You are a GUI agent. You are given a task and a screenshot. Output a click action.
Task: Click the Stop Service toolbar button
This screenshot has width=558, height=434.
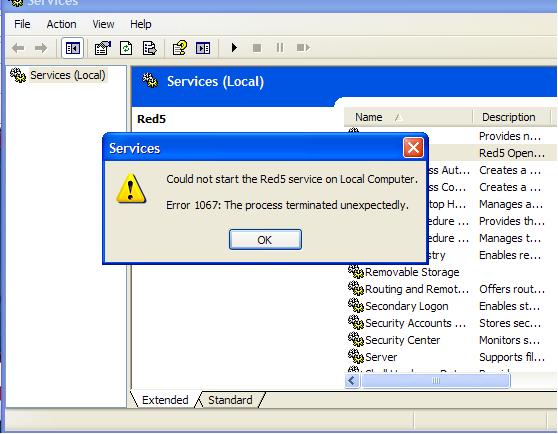tap(257, 48)
